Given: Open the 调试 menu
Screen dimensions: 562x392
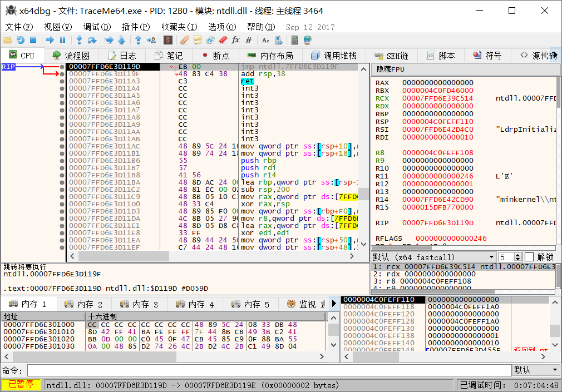Looking at the screenshot, I should click(x=96, y=27).
